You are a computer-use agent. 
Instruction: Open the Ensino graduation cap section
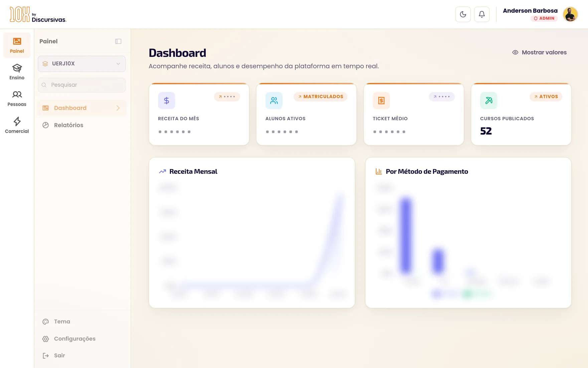(17, 72)
